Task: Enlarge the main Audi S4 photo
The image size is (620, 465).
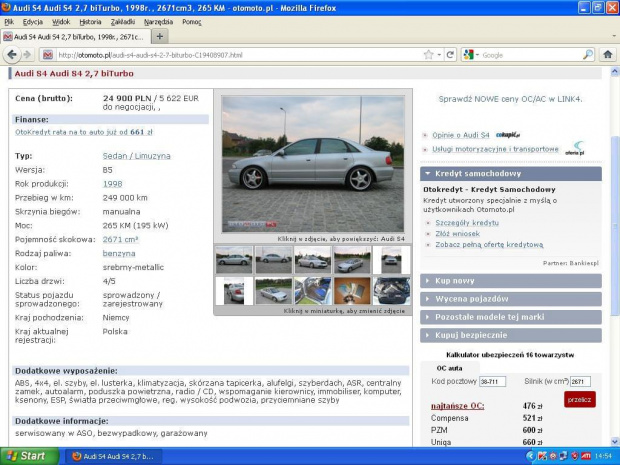Action: pyautogui.click(x=313, y=164)
